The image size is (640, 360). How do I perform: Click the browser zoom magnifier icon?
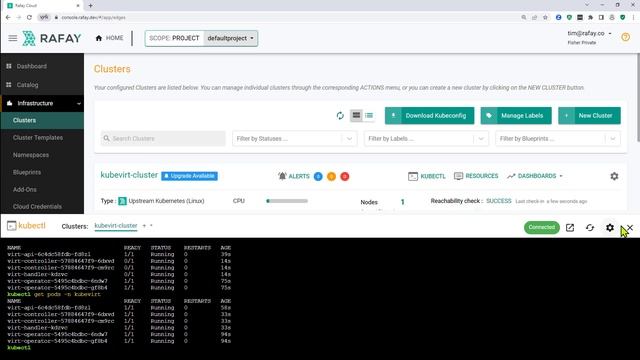[x=524, y=18]
